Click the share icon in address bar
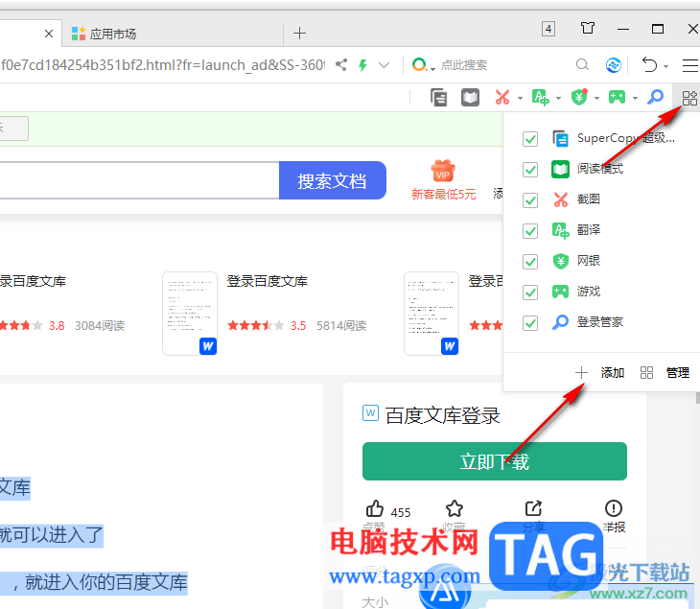700x609 pixels. pos(341,65)
